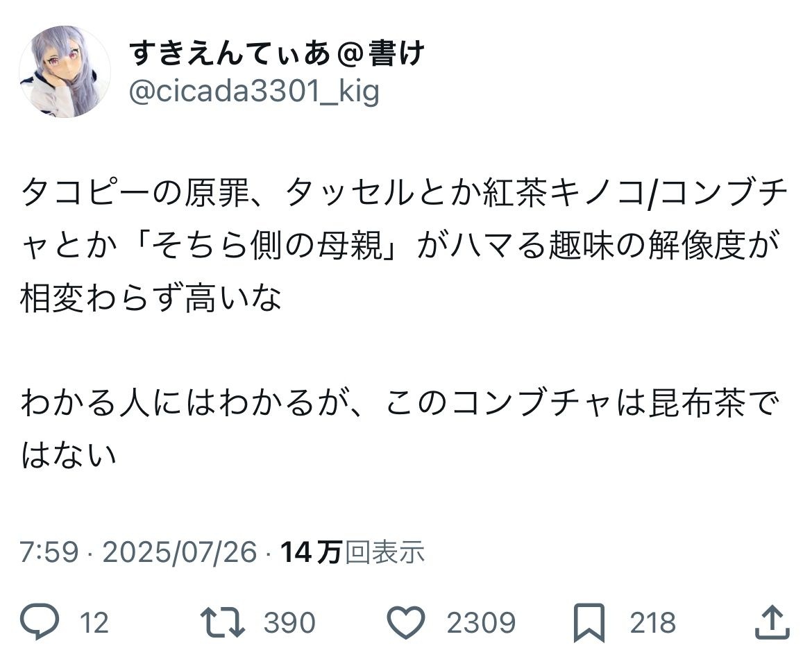Click the bookmark count 218
Viewport: 812px width, 657px height.
click(x=652, y=623)
